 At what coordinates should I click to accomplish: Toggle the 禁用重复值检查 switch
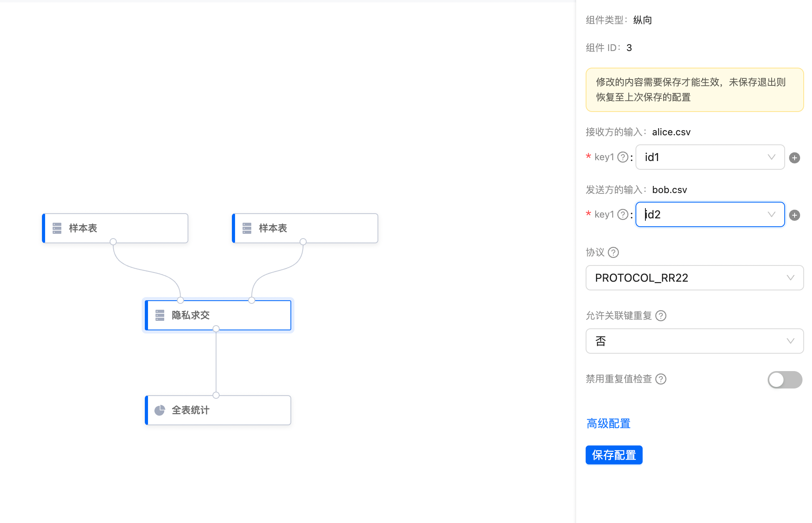(785, 380)
